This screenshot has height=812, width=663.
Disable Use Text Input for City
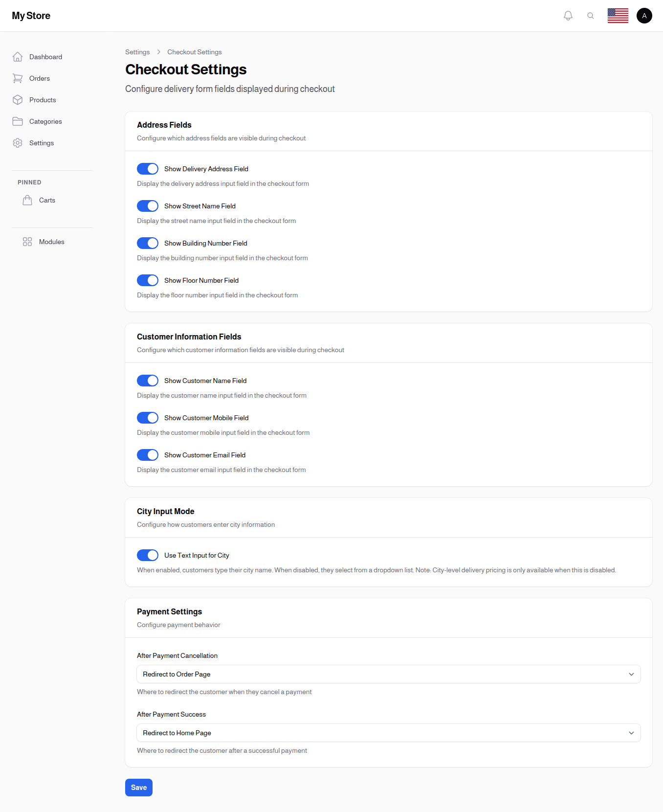point(147,555)
